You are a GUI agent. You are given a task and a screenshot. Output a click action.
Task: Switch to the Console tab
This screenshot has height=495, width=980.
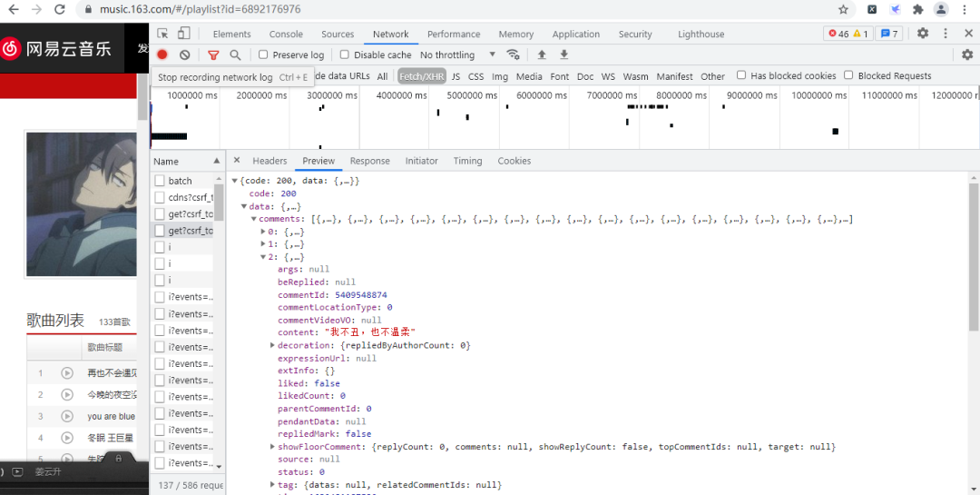[286, 34]
